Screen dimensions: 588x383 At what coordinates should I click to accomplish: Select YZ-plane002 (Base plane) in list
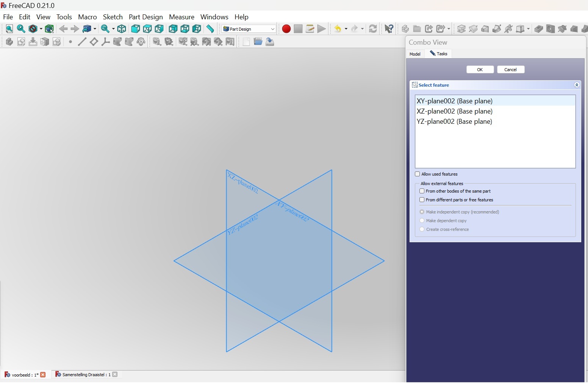pos(495,121)
